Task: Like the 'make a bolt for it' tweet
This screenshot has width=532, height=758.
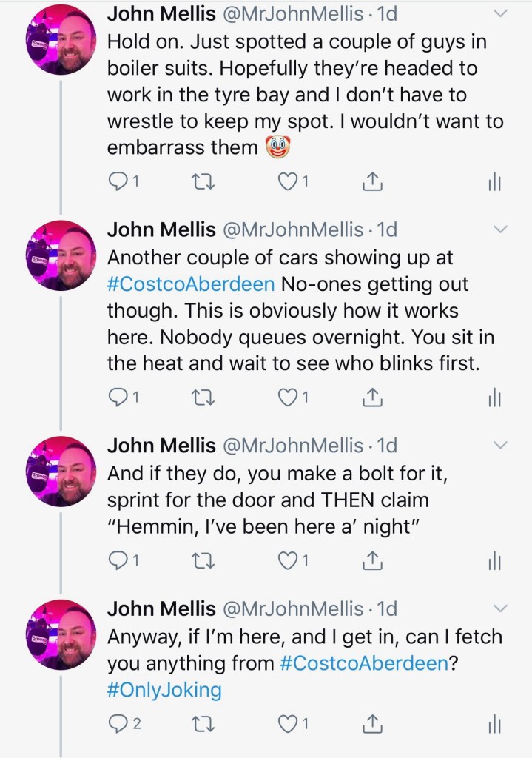Action: 288,560
